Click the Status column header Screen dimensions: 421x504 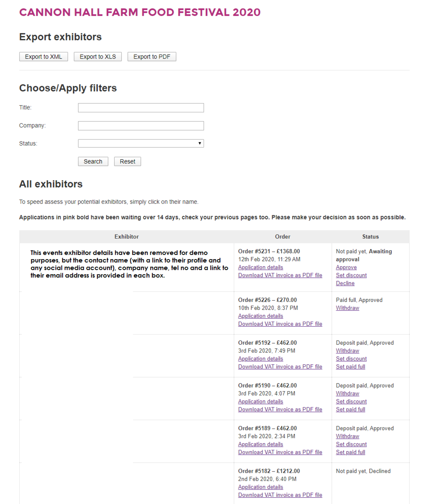pos(370,236)
